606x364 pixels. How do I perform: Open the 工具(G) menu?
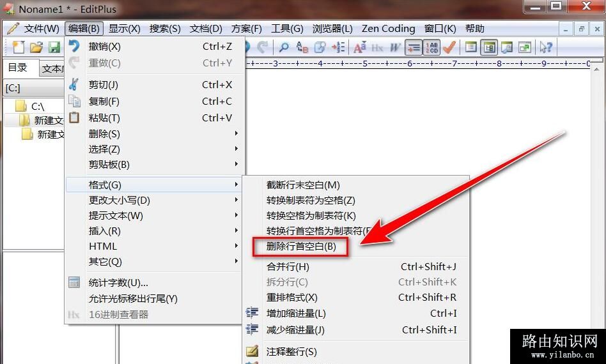pos(287,29)
